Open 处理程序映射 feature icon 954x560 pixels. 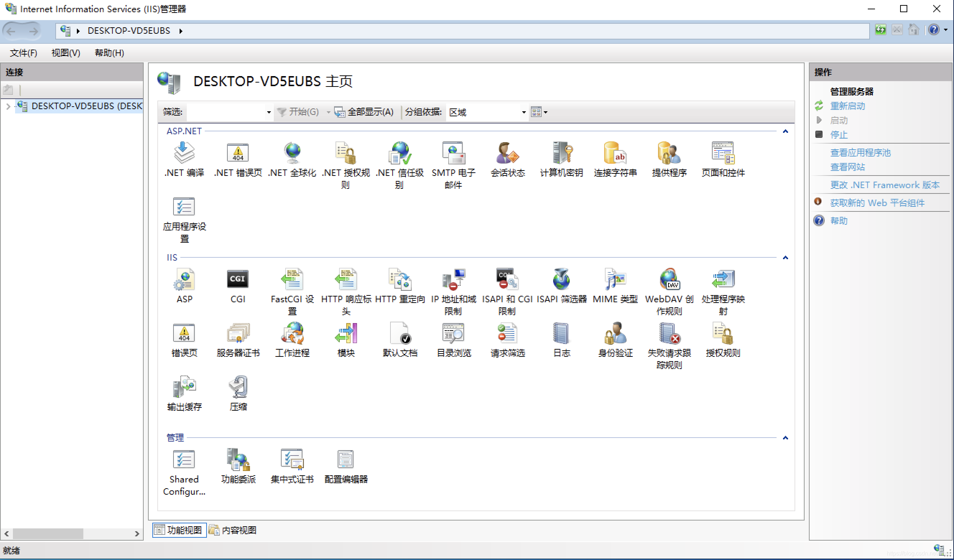click(723, 279)
